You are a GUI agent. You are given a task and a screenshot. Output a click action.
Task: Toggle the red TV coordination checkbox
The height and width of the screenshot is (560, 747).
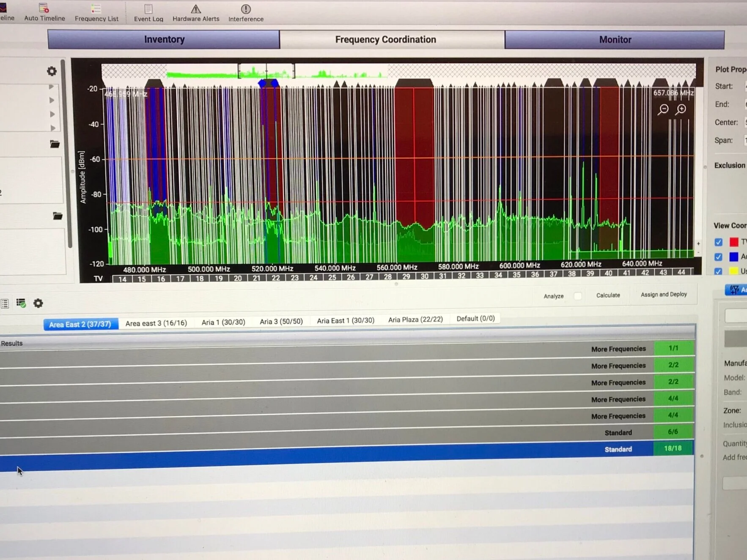(718, 242)
